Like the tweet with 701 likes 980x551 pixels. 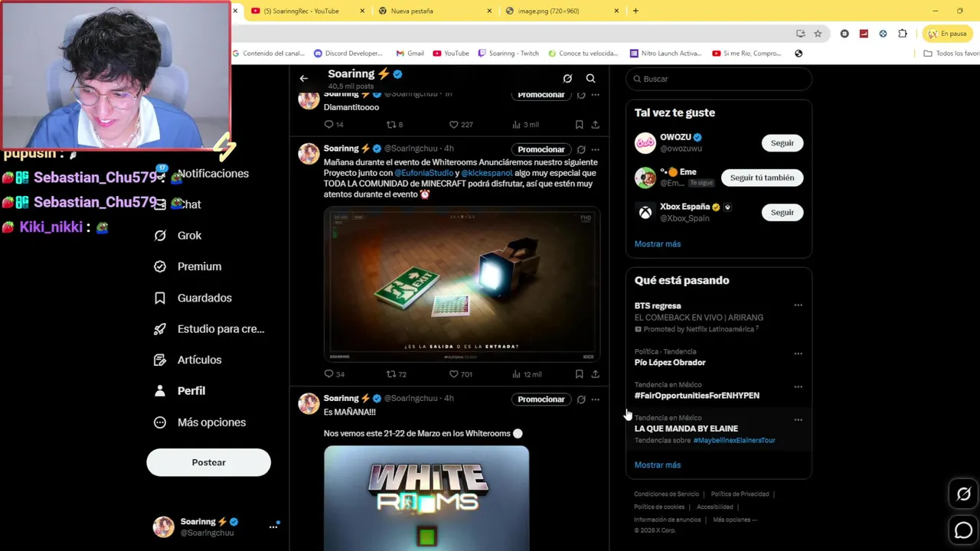pyautogui.click(x=460, y=374)
